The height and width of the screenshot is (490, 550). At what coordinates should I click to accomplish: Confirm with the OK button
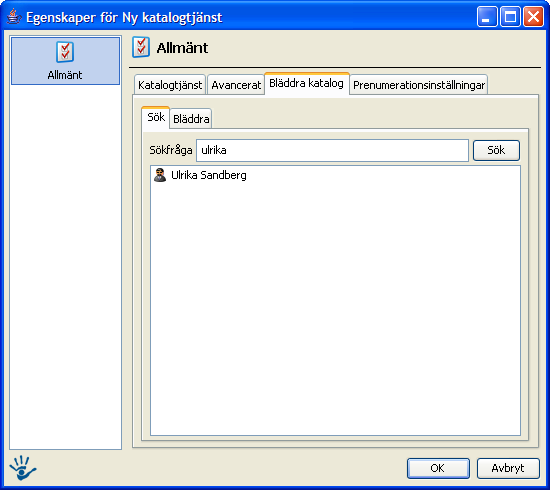[x=438, y=468]
